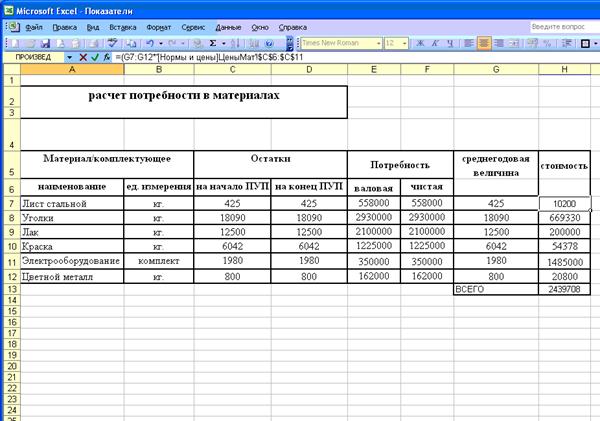Expand the Standard toolbar options chevron
Viewport: 600px width, 421px height.
tap(290, 43)
